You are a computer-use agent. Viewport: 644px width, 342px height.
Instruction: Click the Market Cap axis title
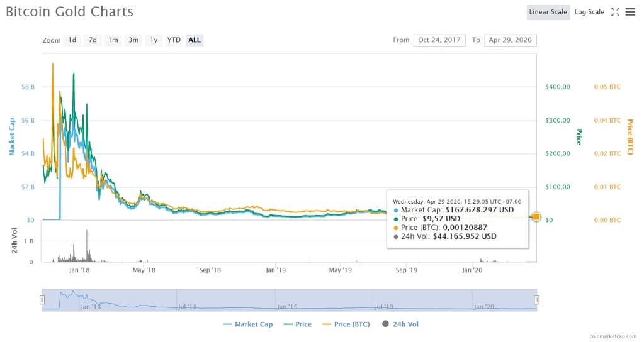click(x=11, y=136)
